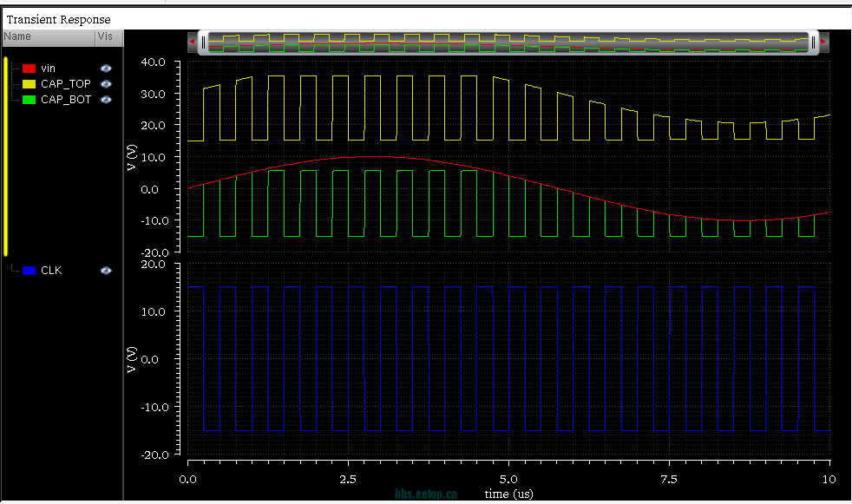Click the yellow CAP_TOP color swatch
This screenshot has height=504, width=852.
coord(29,84)
